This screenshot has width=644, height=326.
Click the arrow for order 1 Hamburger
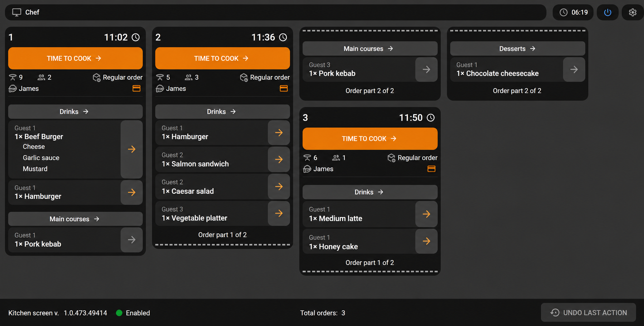(132, 192)
